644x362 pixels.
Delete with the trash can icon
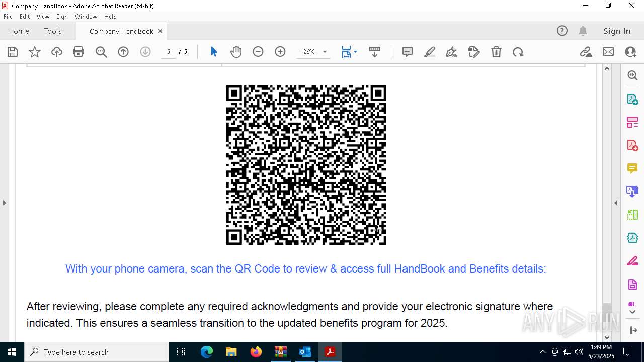click(496, 52)
